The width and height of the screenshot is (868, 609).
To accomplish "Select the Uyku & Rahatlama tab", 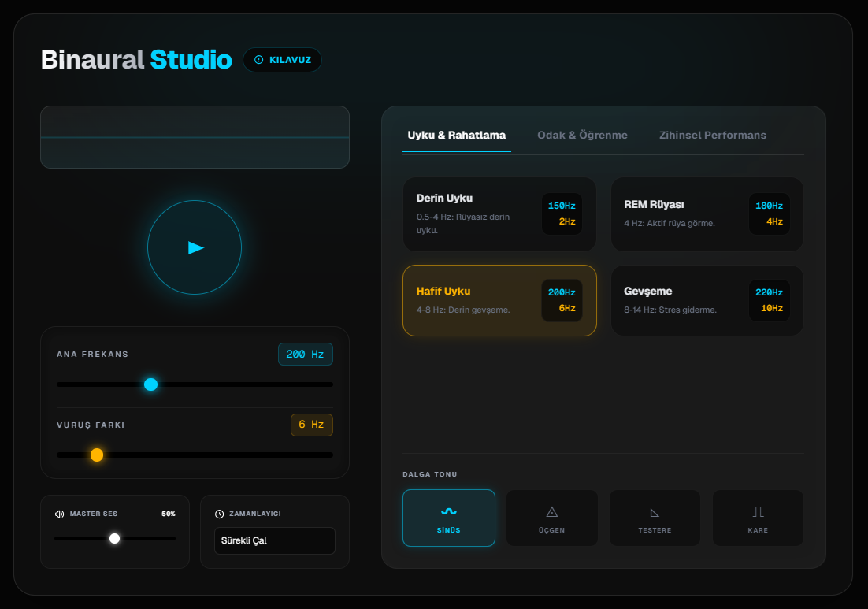I will [456, 135].
